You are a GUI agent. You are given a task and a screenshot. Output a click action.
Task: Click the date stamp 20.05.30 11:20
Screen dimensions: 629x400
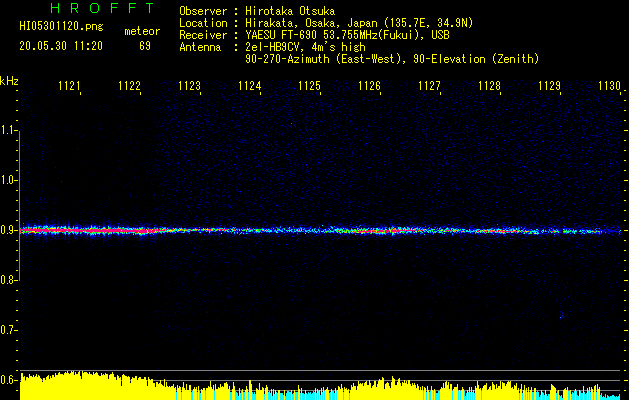click(x=61, y=46)
